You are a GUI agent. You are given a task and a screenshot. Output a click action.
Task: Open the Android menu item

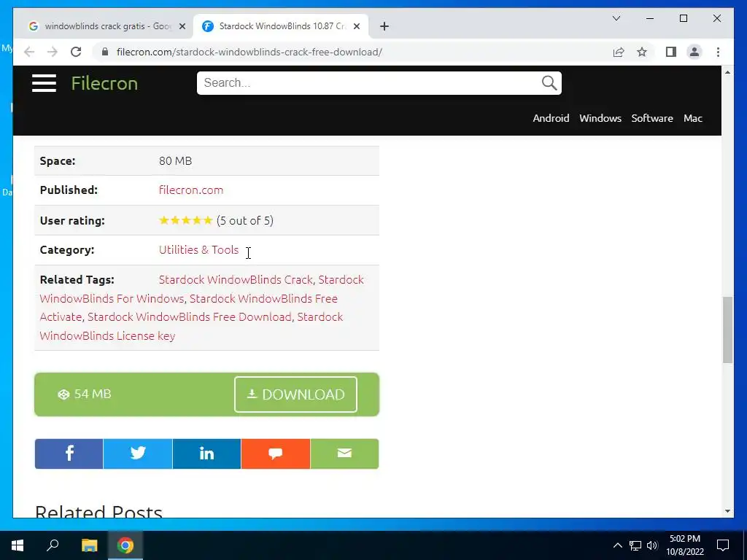point(551,118)
